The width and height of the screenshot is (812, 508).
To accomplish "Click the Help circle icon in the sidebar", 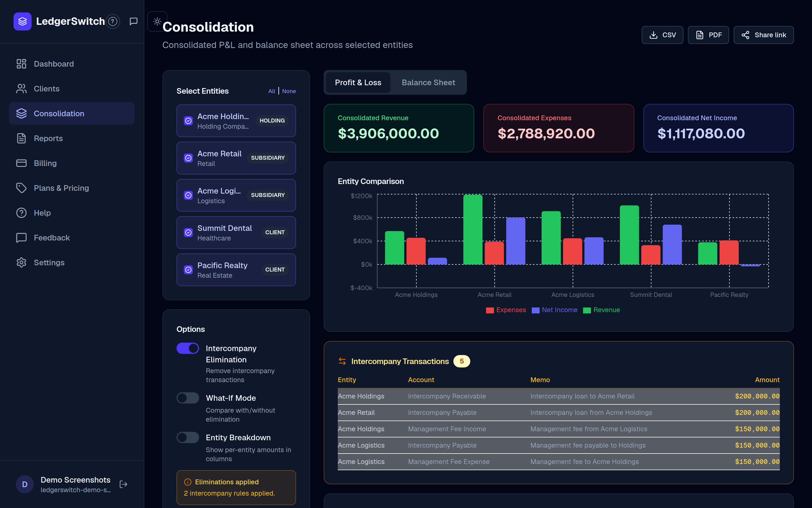I will (x=21, y=213).
